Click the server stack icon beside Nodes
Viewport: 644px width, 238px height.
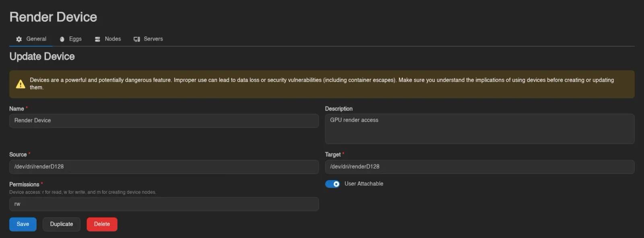[97, 39]
